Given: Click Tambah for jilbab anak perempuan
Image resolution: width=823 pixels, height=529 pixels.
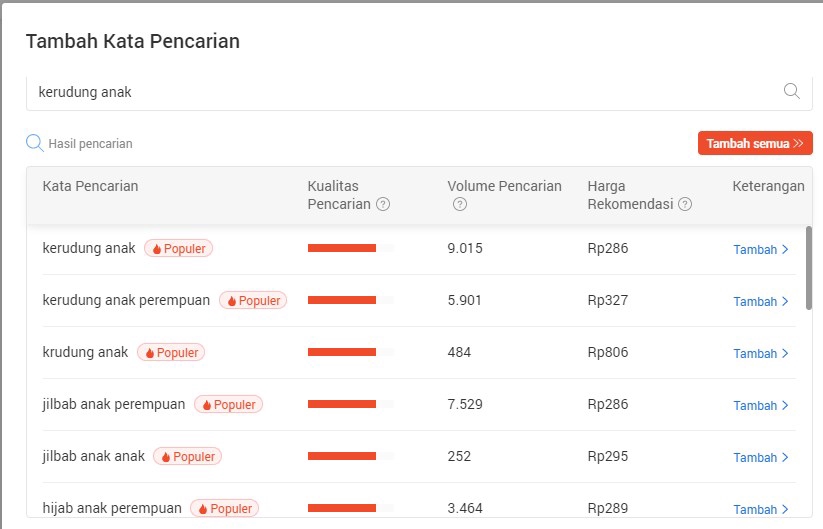Looking at the screenshot, I should tap(761, 405).
